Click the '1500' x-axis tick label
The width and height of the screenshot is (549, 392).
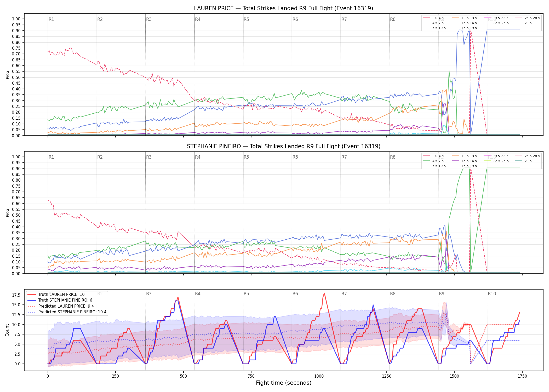tap(454, 376)
